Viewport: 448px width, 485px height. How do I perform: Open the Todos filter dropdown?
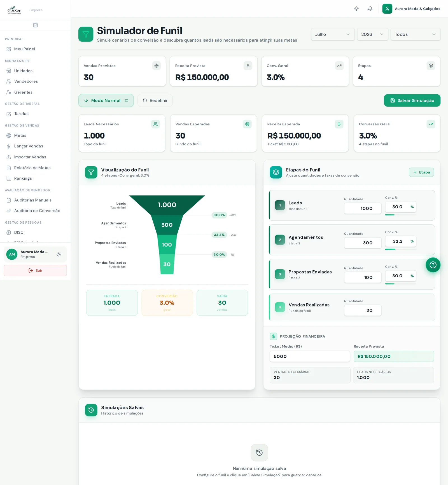point(416,34)
